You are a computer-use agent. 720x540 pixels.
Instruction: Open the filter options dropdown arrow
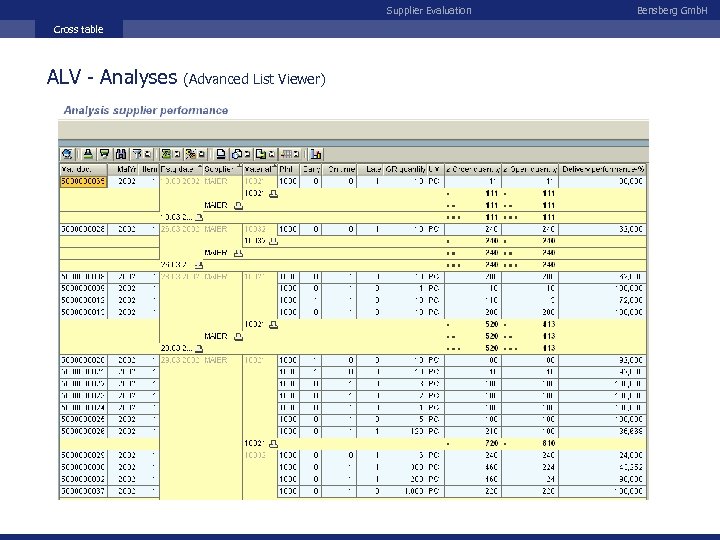click(147, 154)
